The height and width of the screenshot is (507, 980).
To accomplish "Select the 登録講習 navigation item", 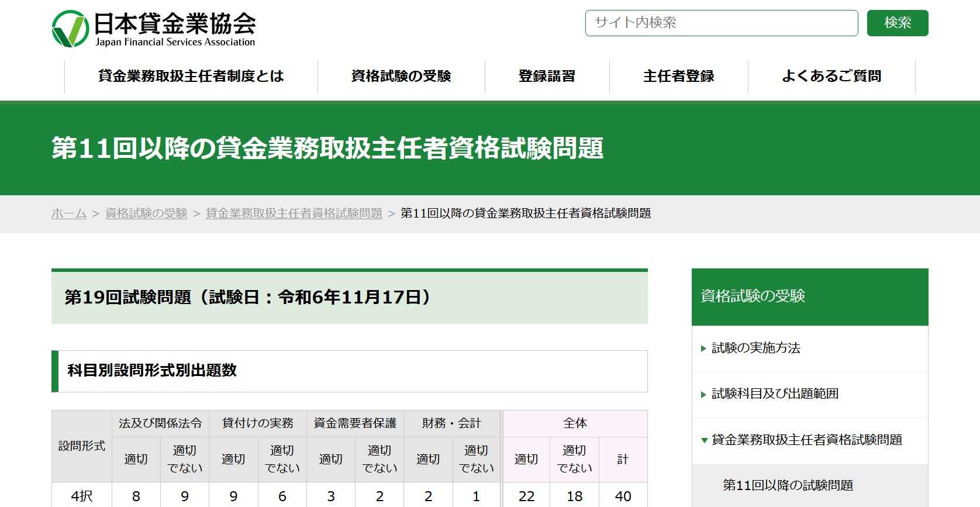I will click(x=547, y=76).
